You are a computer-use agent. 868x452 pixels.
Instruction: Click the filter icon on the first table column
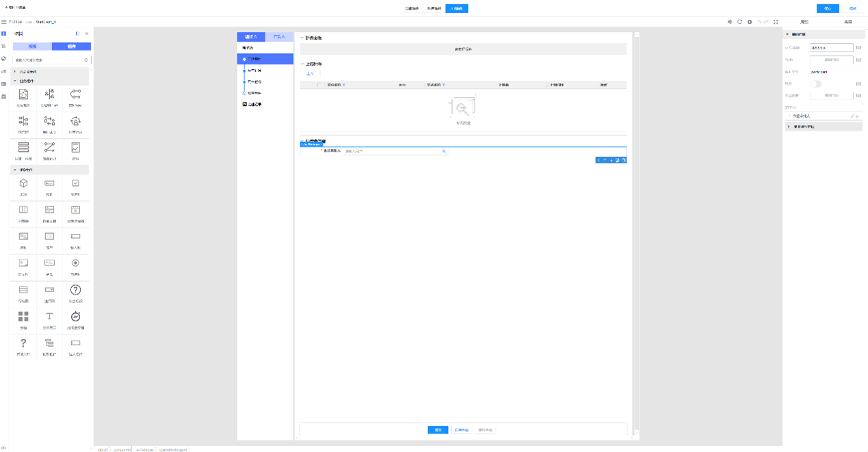tap(344, 85)
